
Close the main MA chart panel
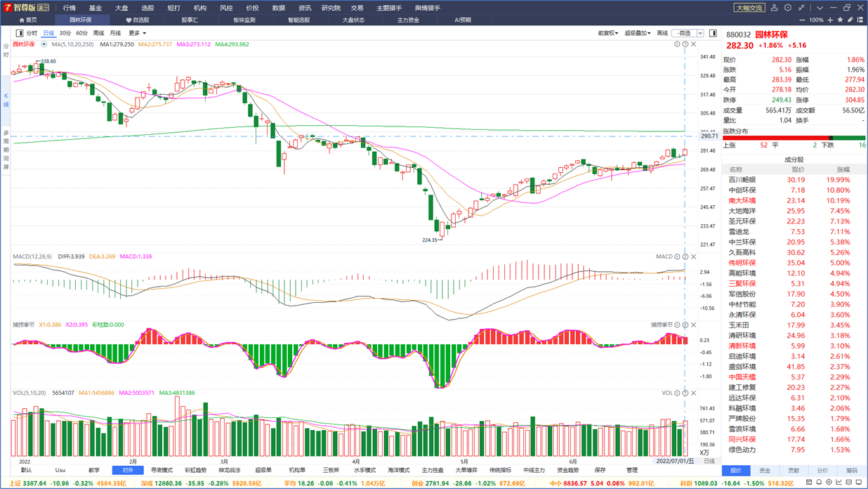click(693, 44)
